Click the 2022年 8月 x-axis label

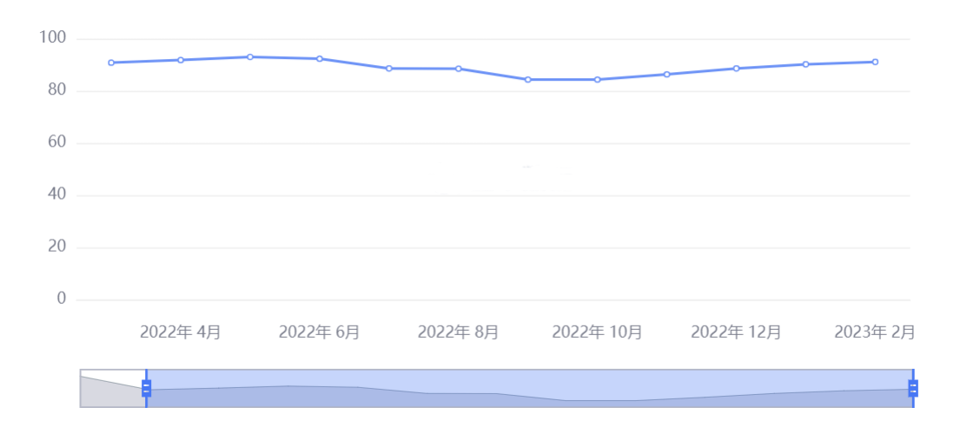[x=459, y=332]
